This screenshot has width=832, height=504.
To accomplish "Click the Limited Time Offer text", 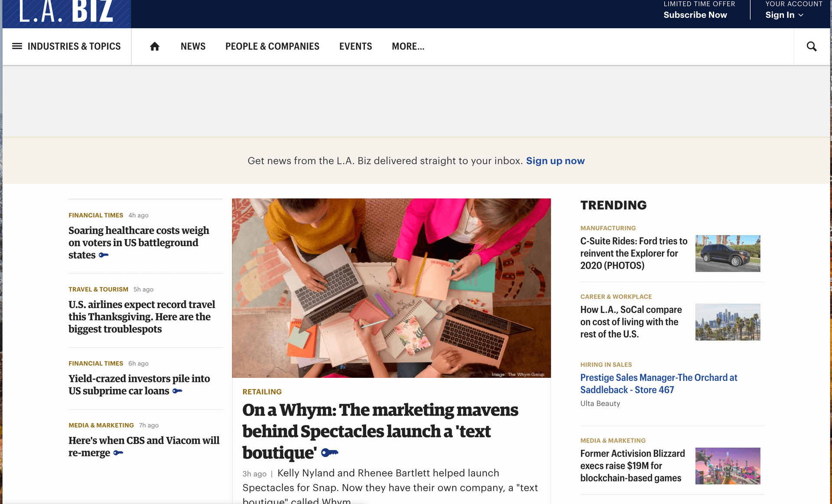I will [x=699, y=4].
